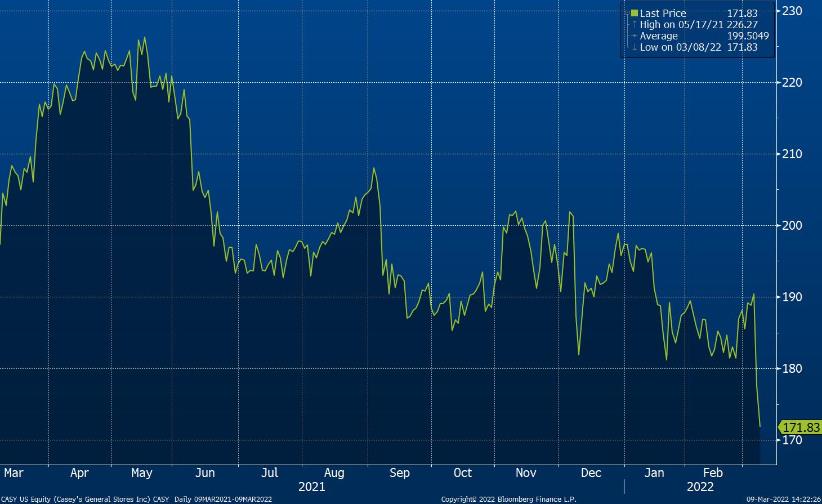Click the 199.5049 average value in legend
Screen dimensions: 822x504
748,36
